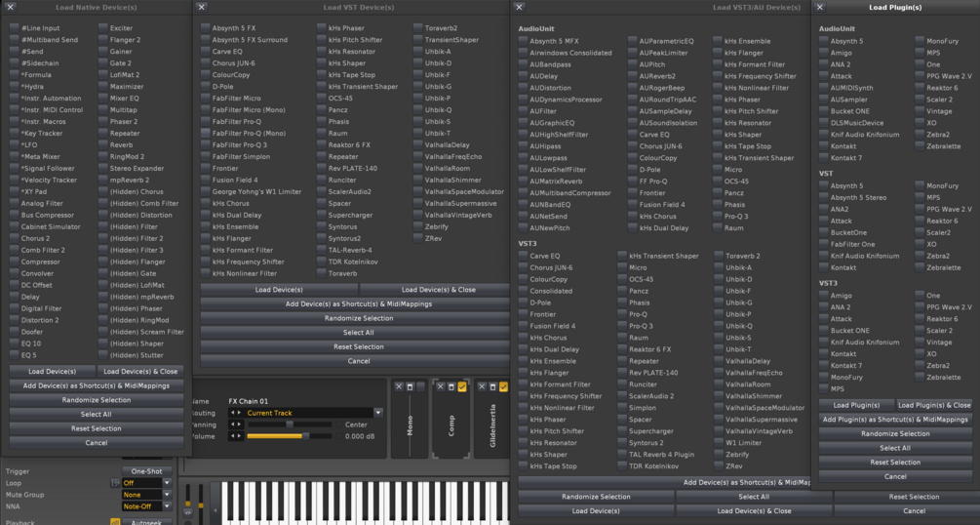Click Stereo Expander label in native devices
This screenshot has height=525, width=980.
pos(137,168)
